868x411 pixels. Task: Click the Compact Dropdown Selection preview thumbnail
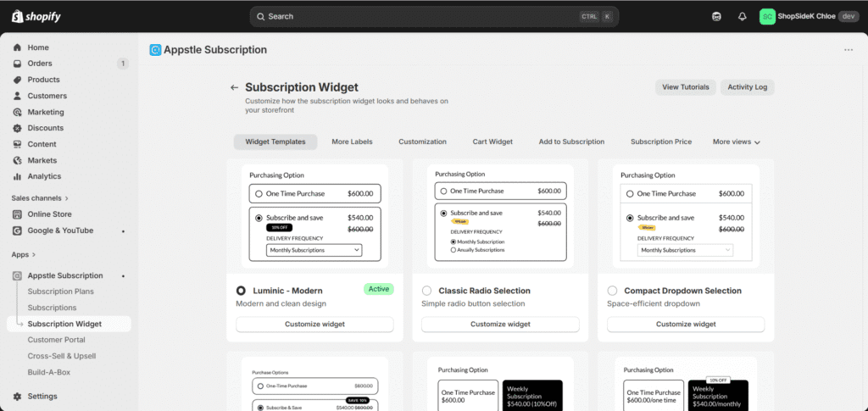click(686, 216)
